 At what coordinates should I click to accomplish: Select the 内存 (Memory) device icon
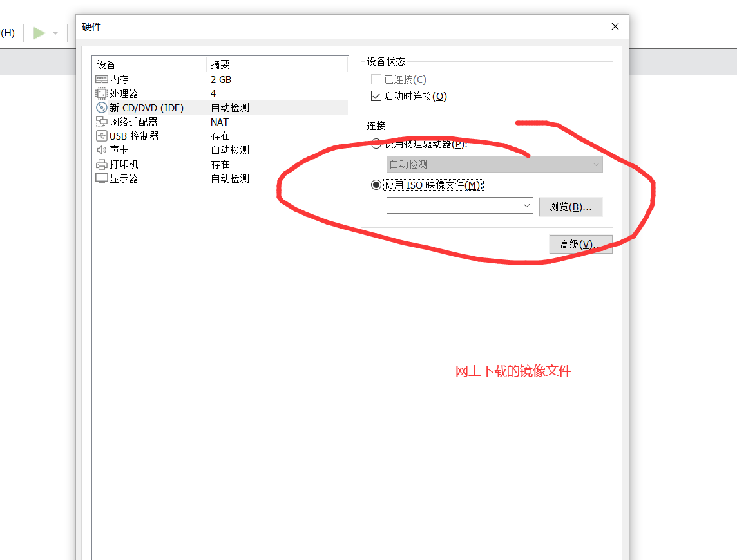[102, 79]
